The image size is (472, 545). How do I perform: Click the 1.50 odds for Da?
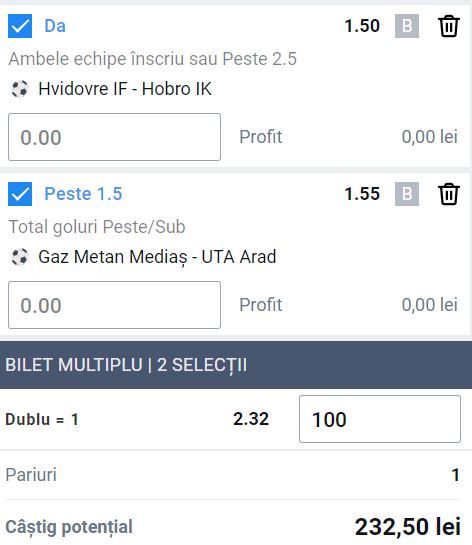pos(362,26)
